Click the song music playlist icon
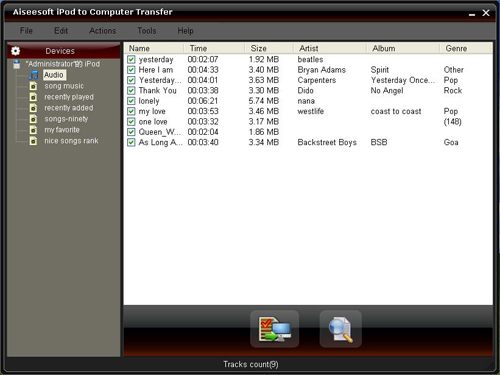The width and height of the screenshot is (500, 375). pos(33,86)
